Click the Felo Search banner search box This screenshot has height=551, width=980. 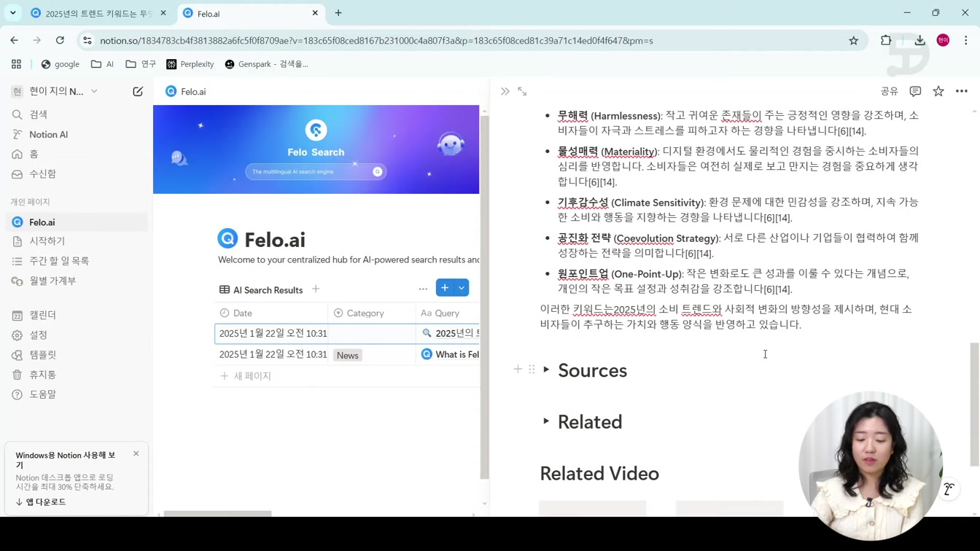316,172
